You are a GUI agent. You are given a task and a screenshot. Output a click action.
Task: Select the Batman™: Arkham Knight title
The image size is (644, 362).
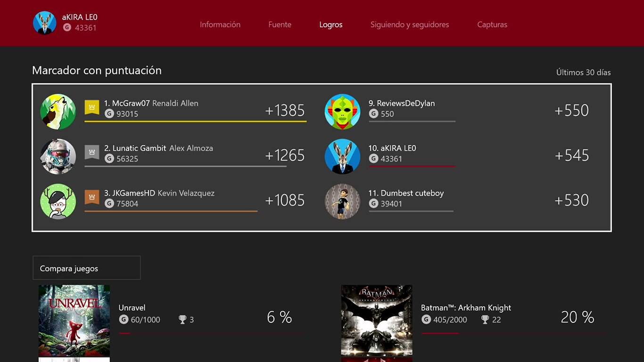[466, 307]
